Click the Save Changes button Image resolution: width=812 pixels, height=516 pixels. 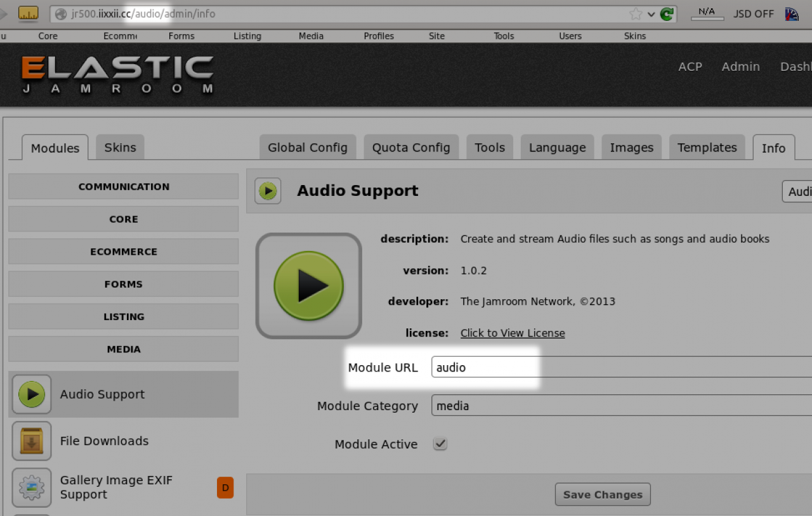tap(603, 494)
